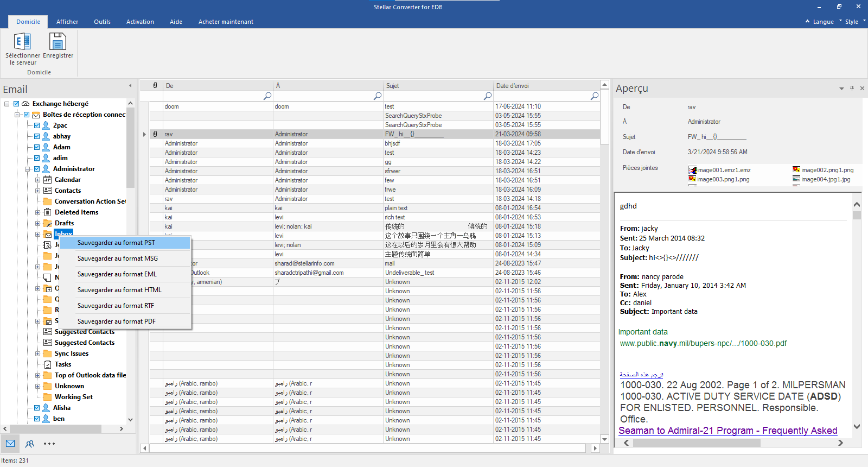Uncheck the Alisha mailbox checkbox
This screenshot has width=868, height=467.
(x=37, y=408)
